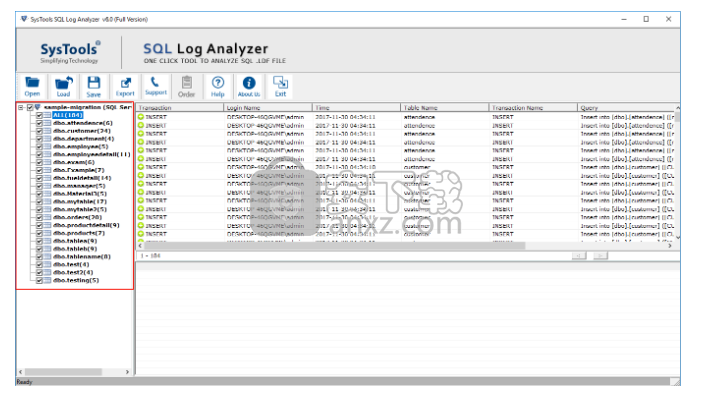716x396 pixels.
Task: Click the table icon beside dbo.mytable(17)
Action: pos(47,201)
